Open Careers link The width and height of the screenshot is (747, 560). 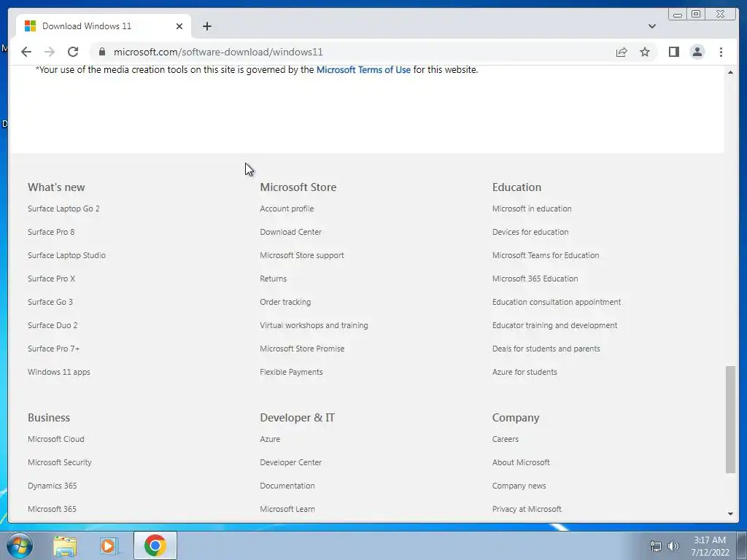pos(505,439)
